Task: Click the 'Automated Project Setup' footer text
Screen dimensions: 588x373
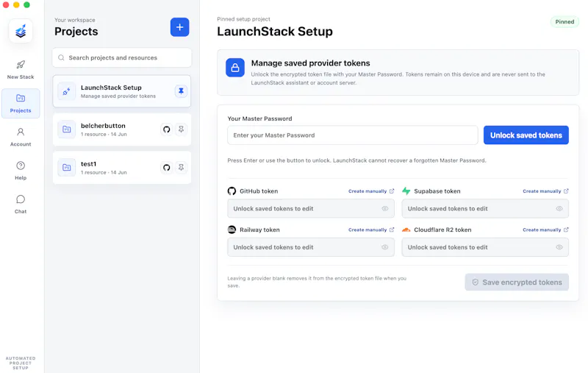Action: tap(21, 363)
